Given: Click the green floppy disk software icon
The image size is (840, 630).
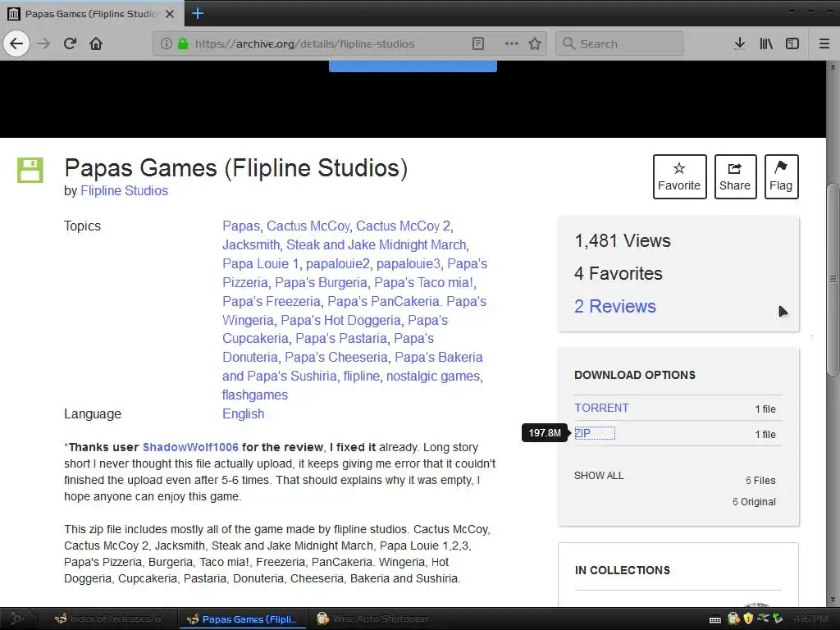Looking at the screenshot, I should pyautogui.click(x=30, y=171).
